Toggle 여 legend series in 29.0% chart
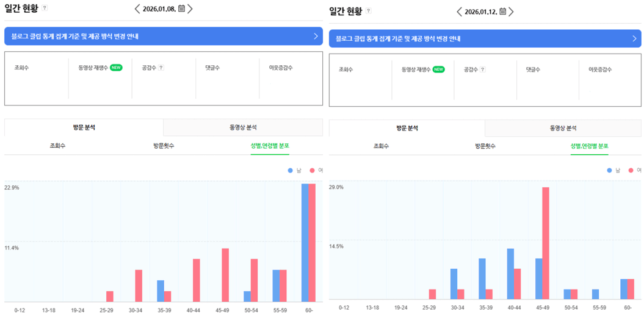 [x=635, y=170]
